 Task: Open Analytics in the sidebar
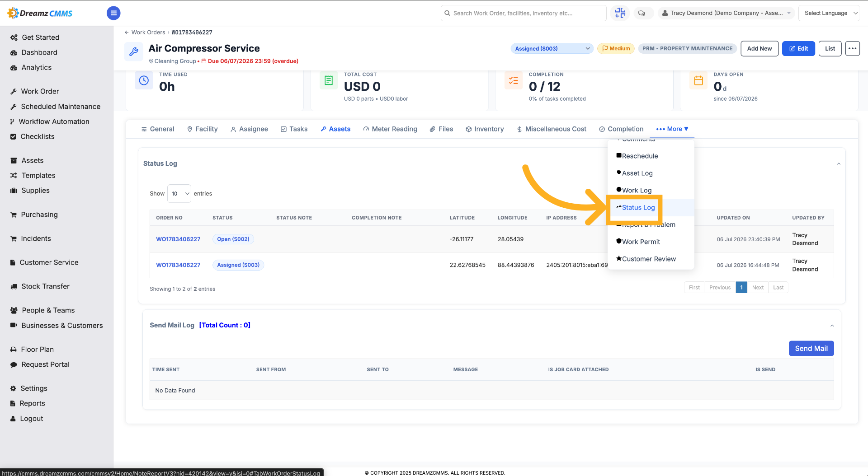click(36, 67)
